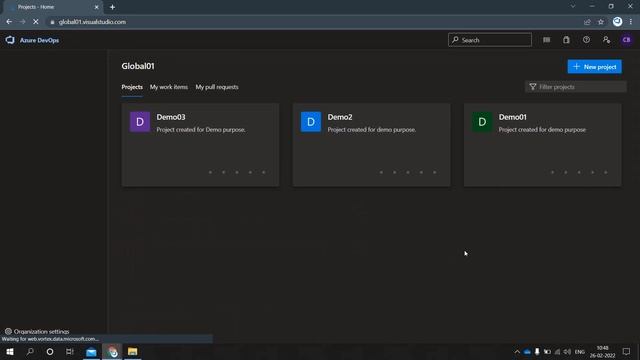Screen dimensions: 640x360
Task: Open File Explorer from taskbar
Action: pyautogui.click(x=132, y=351)
